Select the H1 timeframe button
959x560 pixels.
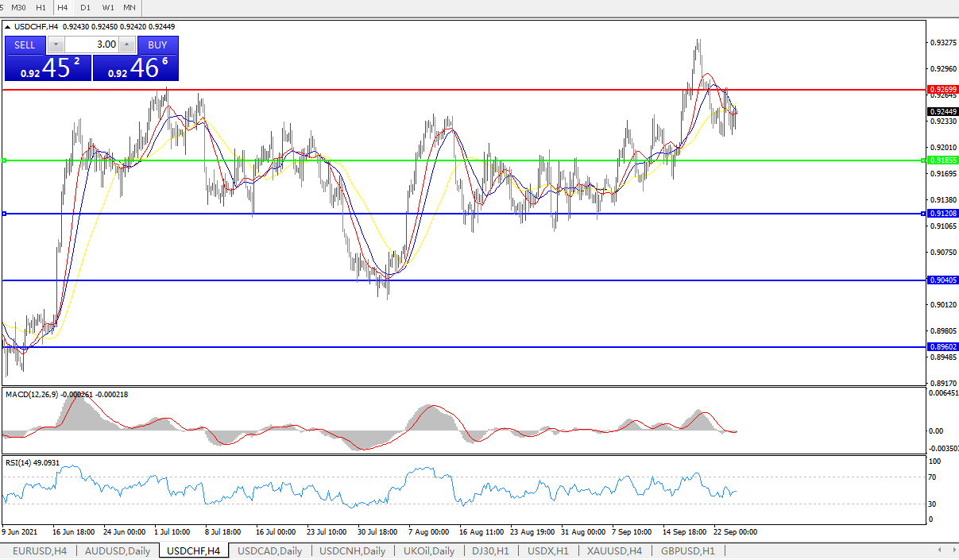[41, 7]
